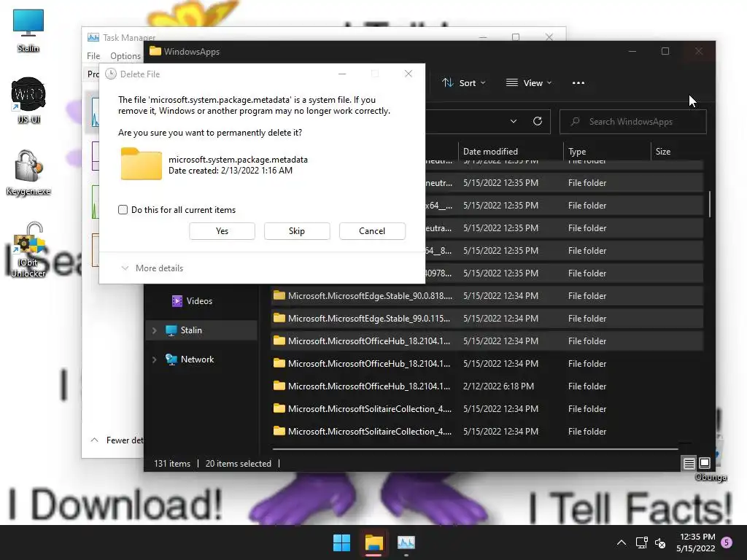The image size is (747, 560).
Task: Launch Keygen.exe from the desktop
Action: coord(28,172)
